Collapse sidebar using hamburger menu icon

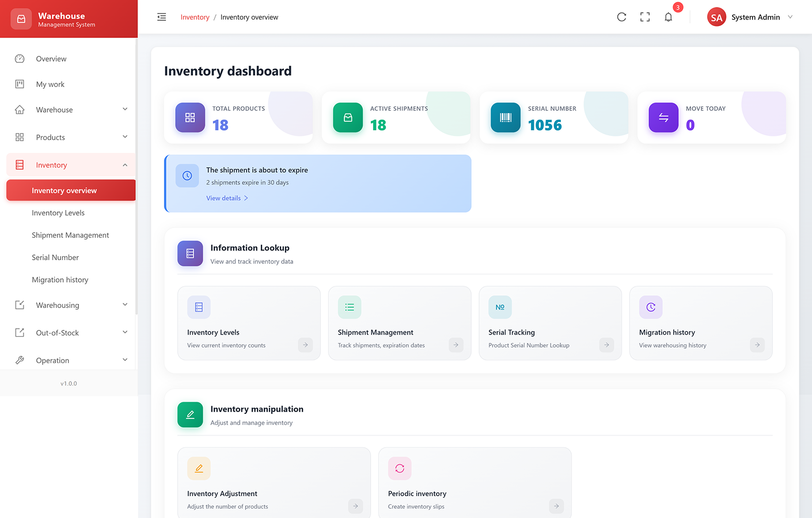pos(162,17)
